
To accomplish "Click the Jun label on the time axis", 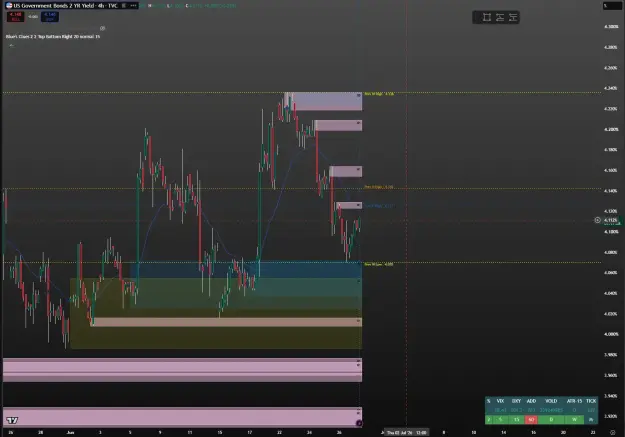I will point(71,433).
